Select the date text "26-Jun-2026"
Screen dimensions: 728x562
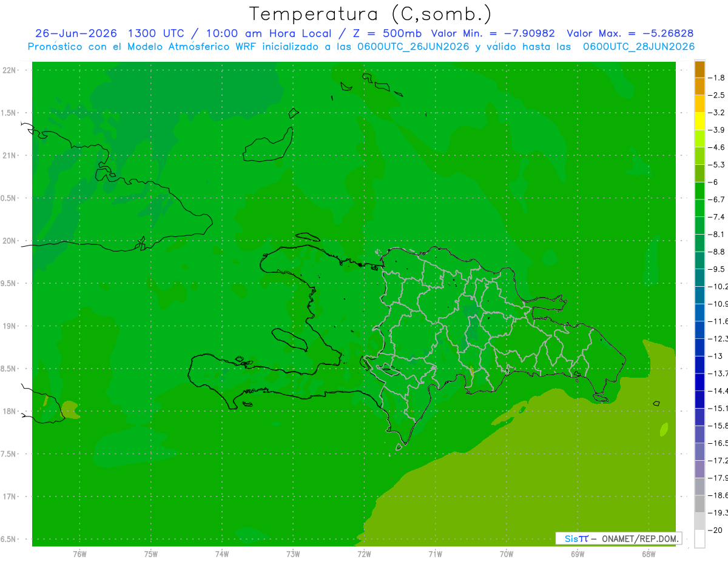click(x=76, y=33)
